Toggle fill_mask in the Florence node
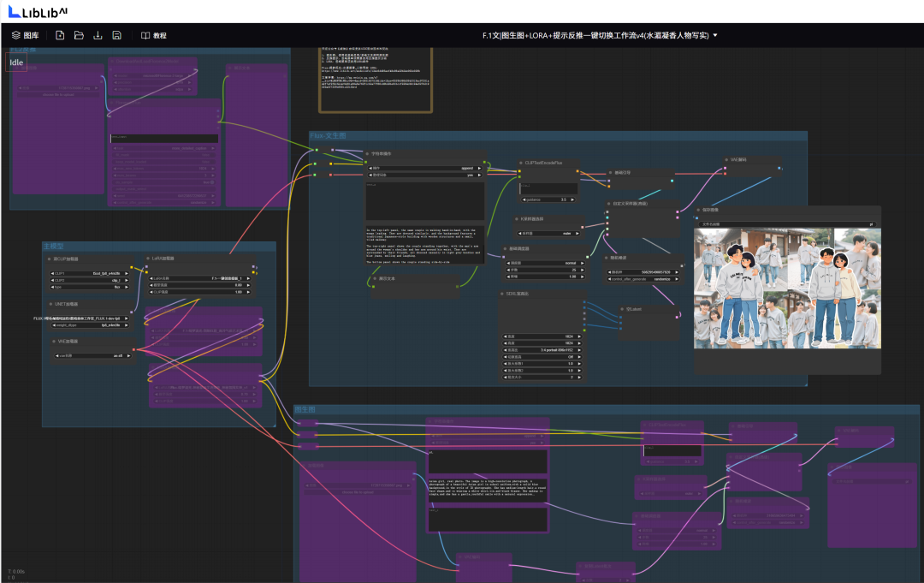This screenshot has height=583, width=924. (163, 155)
